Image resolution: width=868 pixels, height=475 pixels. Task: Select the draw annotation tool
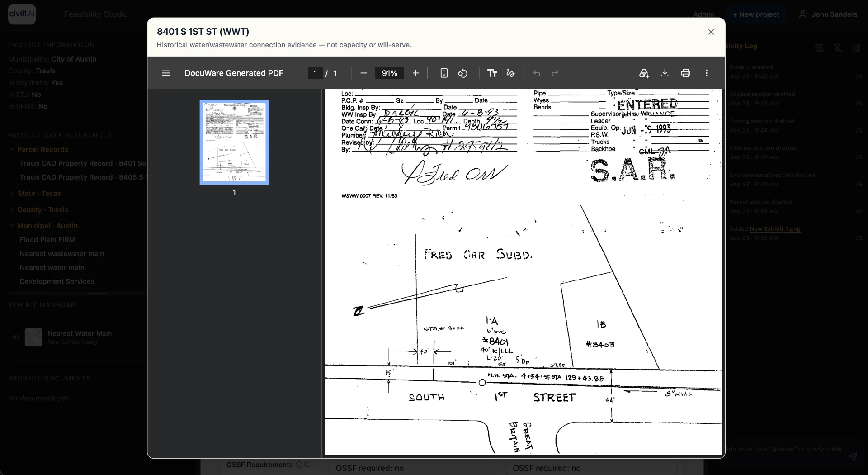[510, 73]
